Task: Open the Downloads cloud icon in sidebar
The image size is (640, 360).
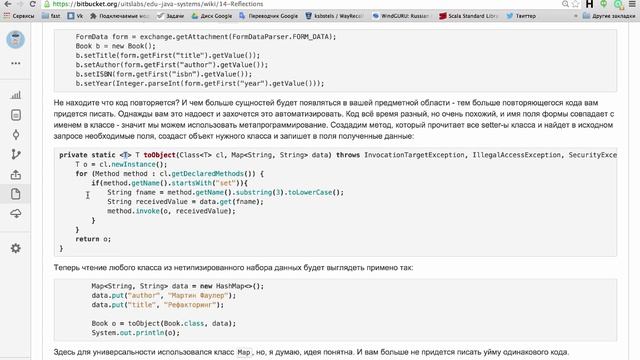Action: (16, 213)
